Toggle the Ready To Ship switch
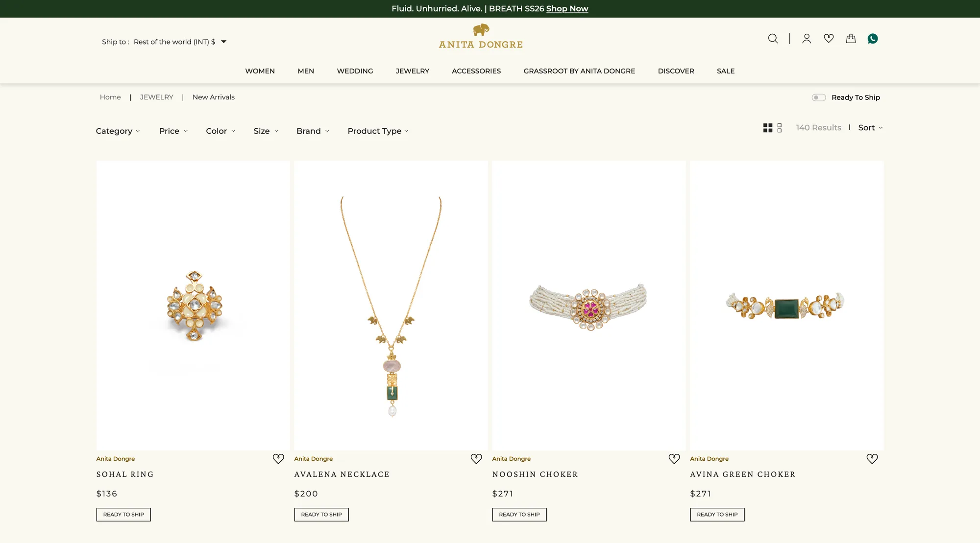This screenshot has width=980, height=543. [x=819, y=97]
